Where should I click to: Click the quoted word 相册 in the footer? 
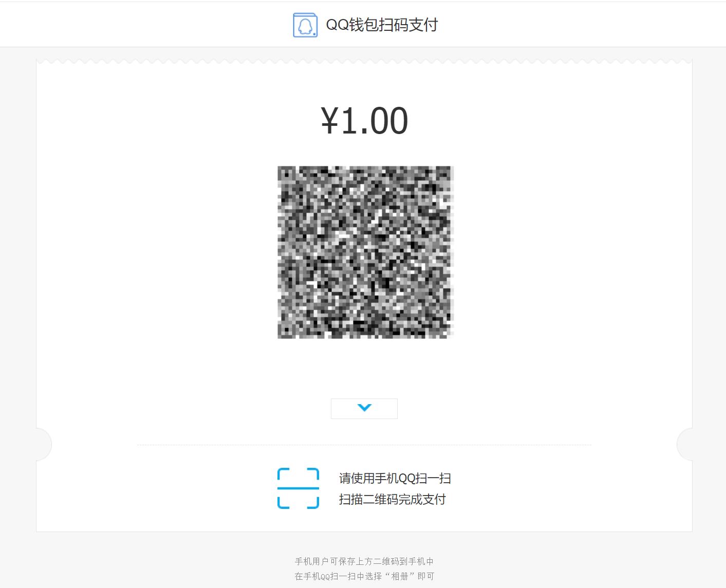tap(400, 576)
